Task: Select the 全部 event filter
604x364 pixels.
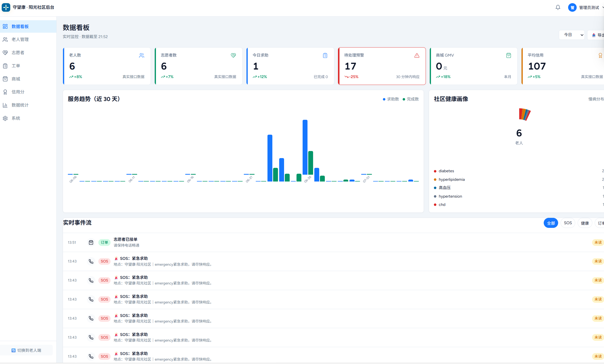Action: [x=551, y=223]
